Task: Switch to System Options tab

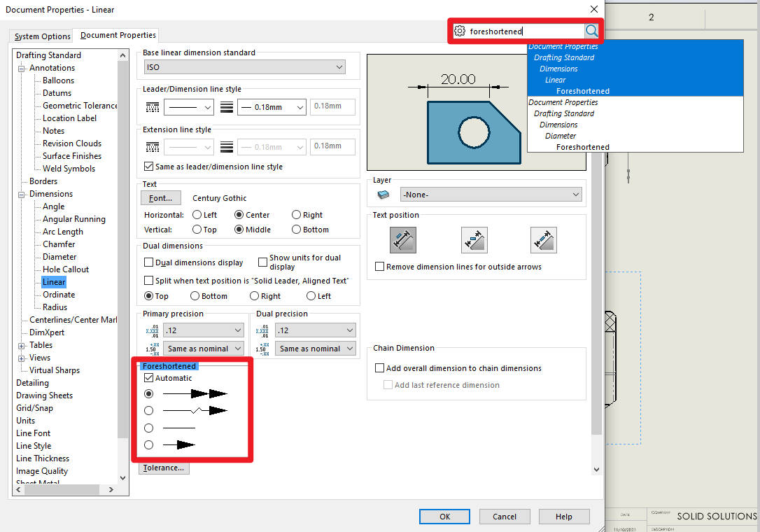Action: pyautogui.click(x=43, y=36)
